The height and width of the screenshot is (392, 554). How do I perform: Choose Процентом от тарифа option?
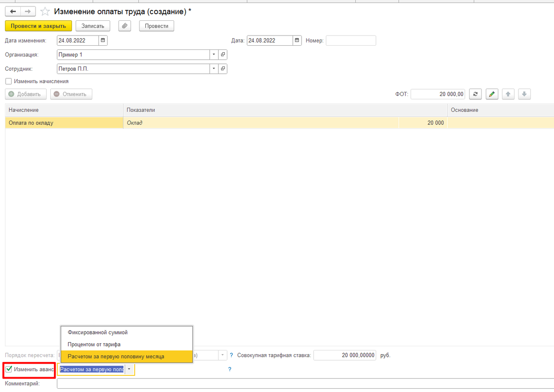point(127,344)
